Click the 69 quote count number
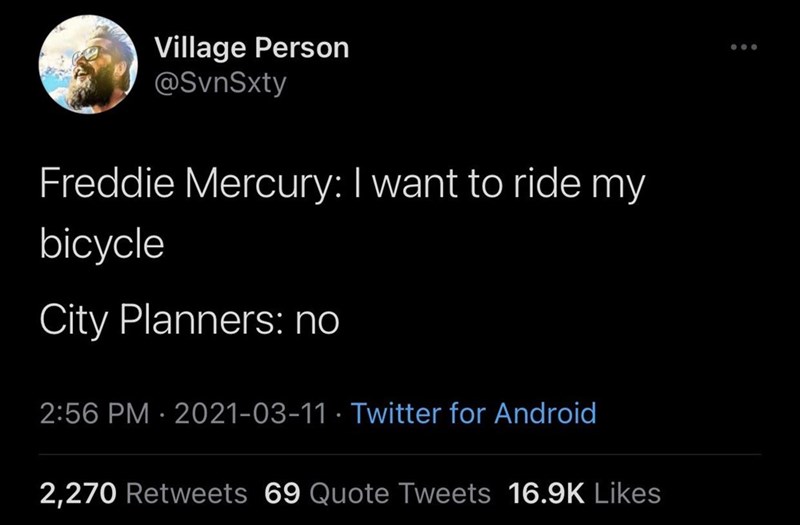The width and height of the screenshot is (800, 525). coord(284,492)
